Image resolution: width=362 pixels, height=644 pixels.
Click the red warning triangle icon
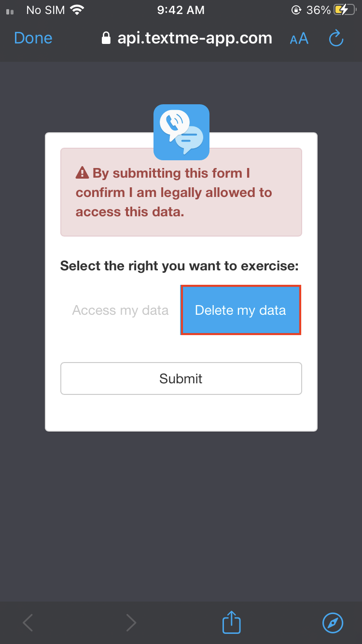point(83,173)
